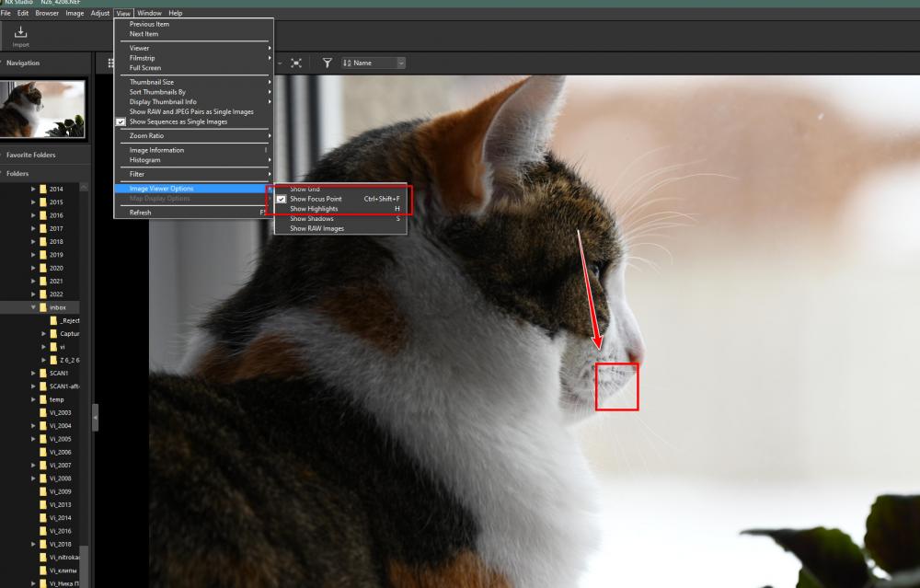Expand the 2019 folder
The image size is (920, 588).
click(x=33, y=255)
